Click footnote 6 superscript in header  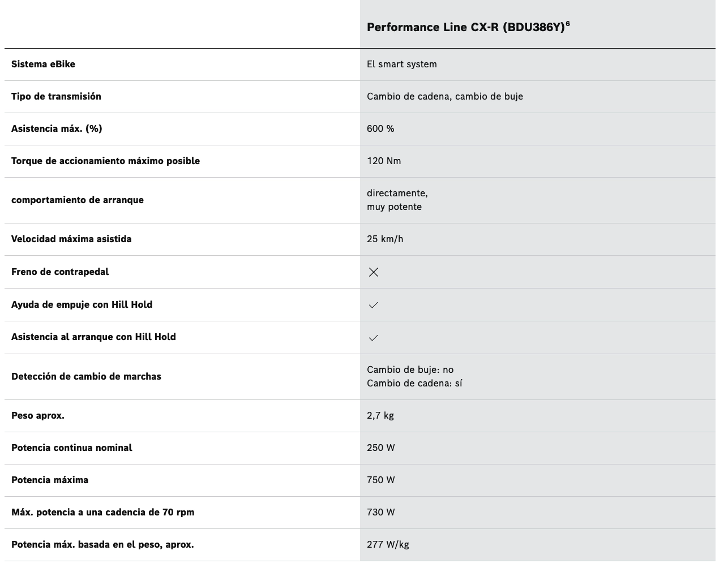click(567, 23)
